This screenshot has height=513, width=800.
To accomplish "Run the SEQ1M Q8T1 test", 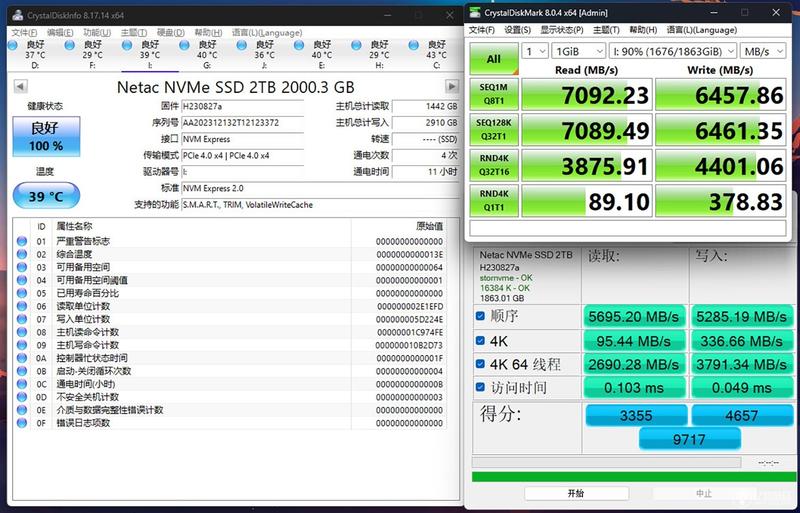I will pos(494,94).
